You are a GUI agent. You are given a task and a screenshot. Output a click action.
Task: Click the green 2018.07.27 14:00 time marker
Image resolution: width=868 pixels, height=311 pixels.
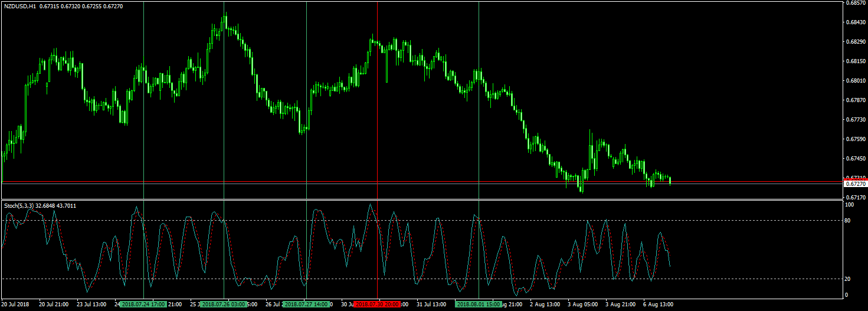306,305
